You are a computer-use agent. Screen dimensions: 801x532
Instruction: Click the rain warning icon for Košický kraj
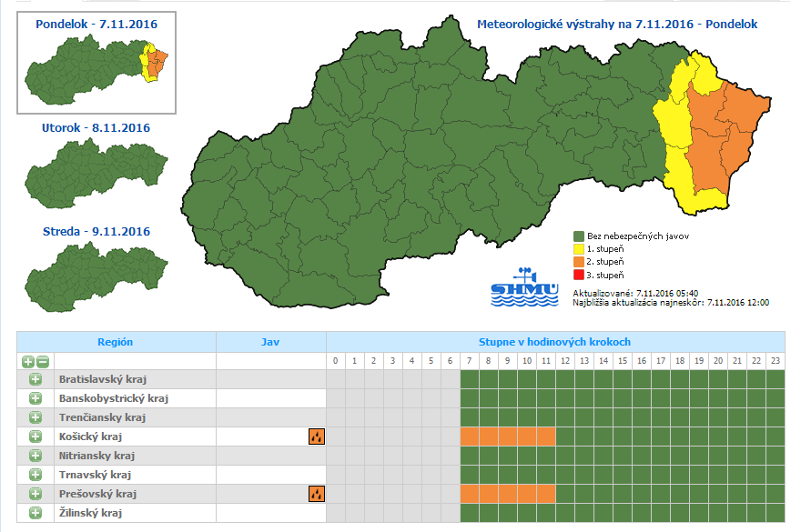coord(317,437)
